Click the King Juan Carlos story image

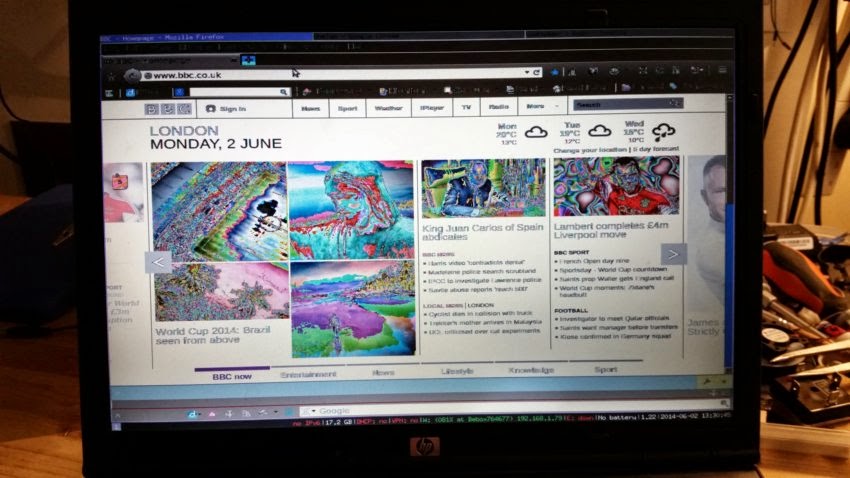[484, 188]
